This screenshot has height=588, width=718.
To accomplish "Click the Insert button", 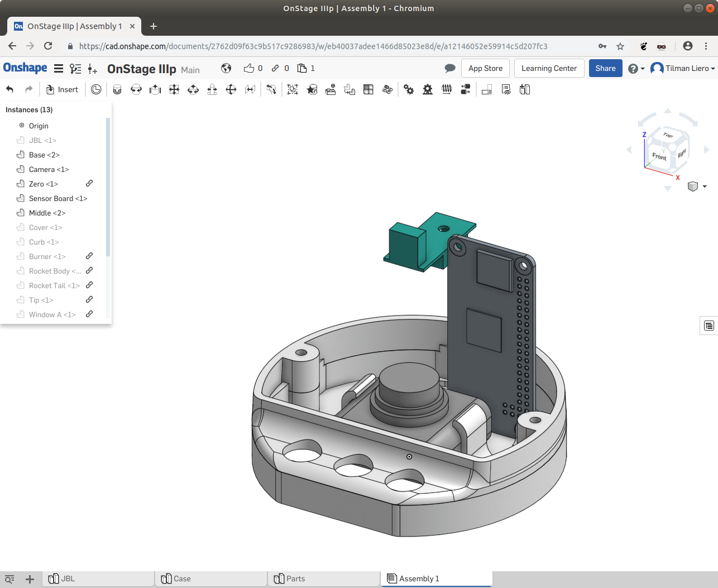I will click(62, 89).
